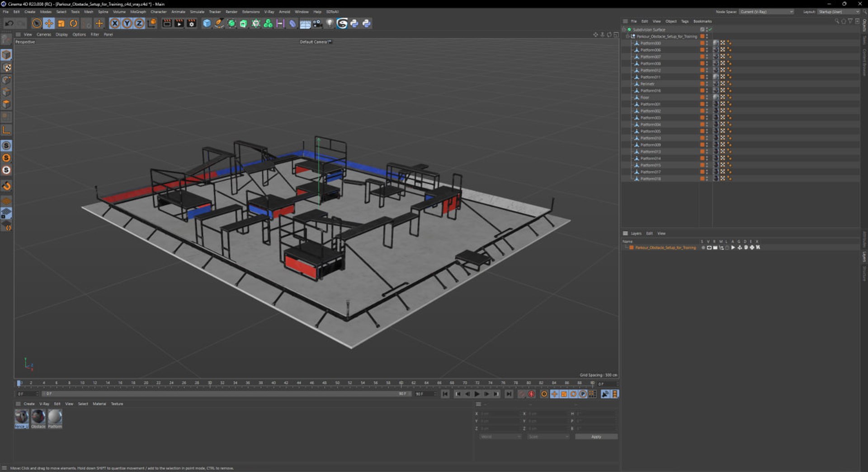Click the Record Active Objects button
Viewport: 868px width, 472px height.
pos(522,394)
